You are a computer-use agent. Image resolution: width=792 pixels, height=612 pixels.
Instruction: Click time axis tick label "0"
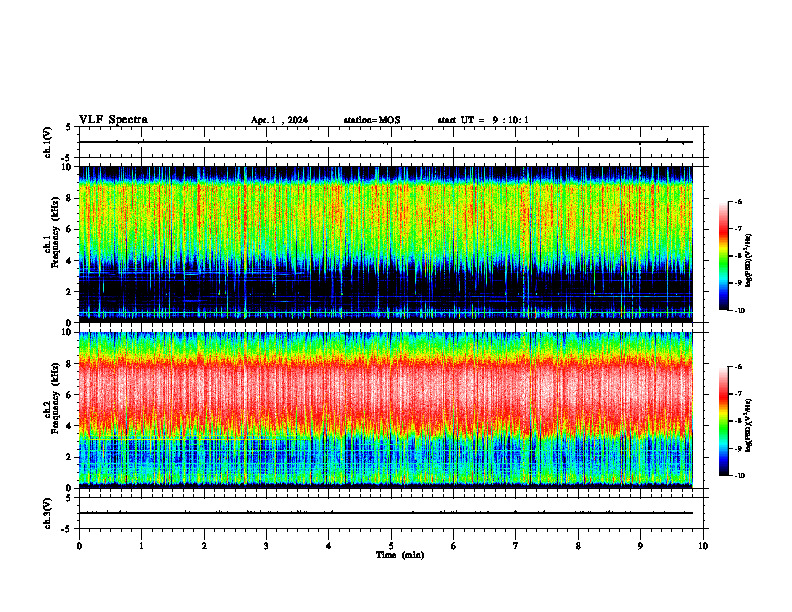[x=79, y=546]
